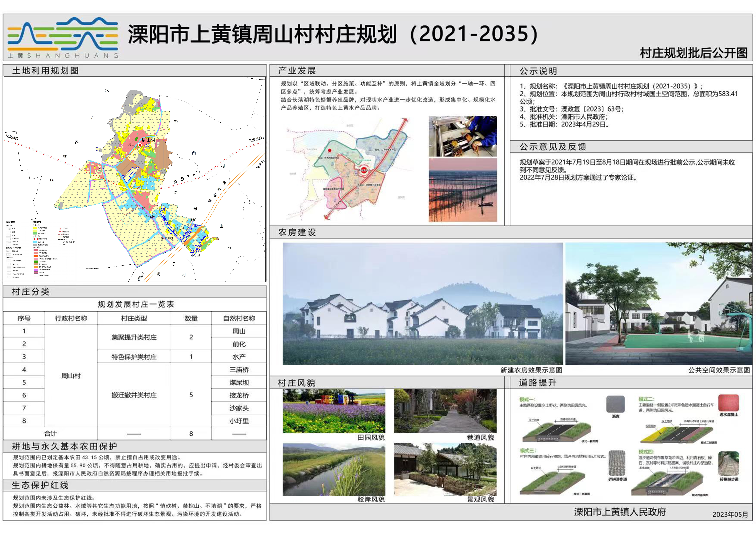Click the 模式三 gravel path diagram
This screenshot has width=756, height=534.
coord(553,480)
